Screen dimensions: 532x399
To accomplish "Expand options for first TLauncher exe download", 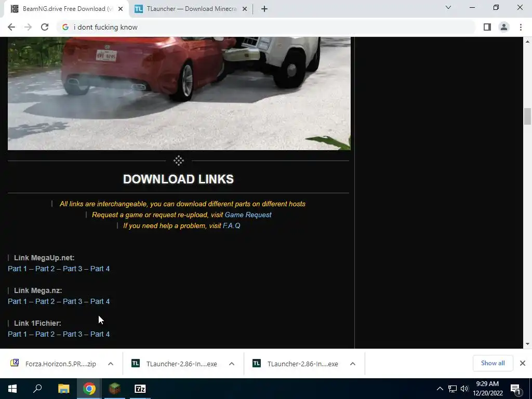I will click(232, 364).
